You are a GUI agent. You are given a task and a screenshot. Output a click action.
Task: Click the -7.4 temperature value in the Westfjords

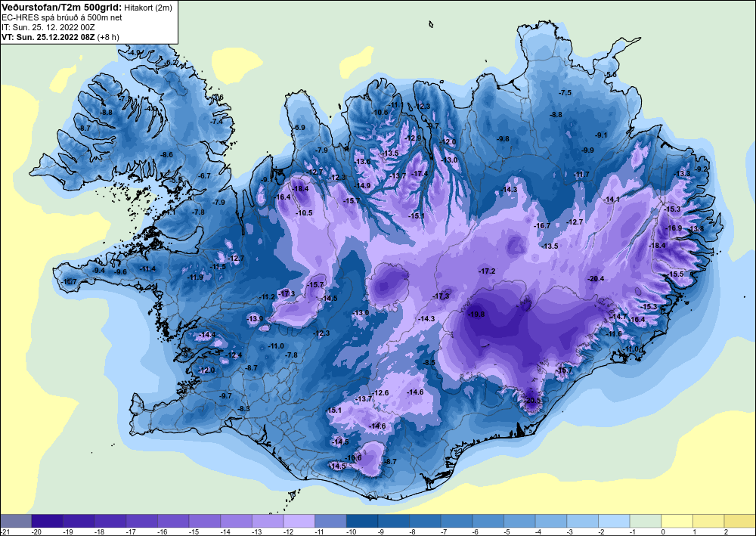[217, 122]
